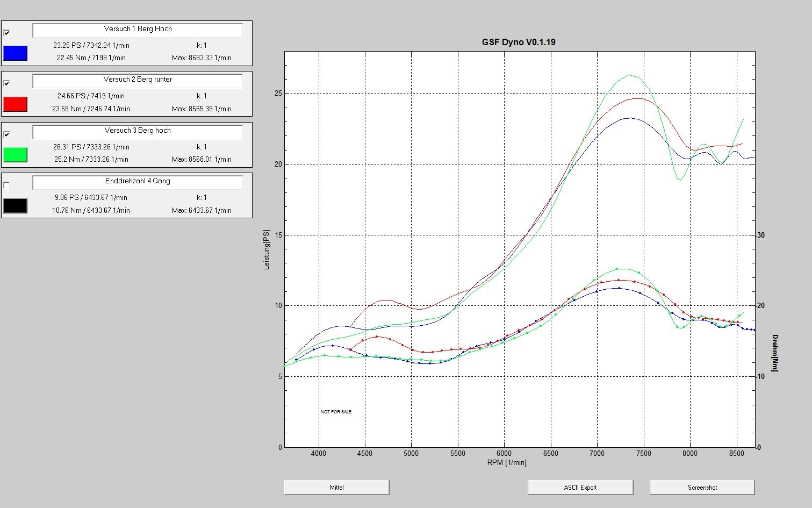Open the green color swatch

15,155
